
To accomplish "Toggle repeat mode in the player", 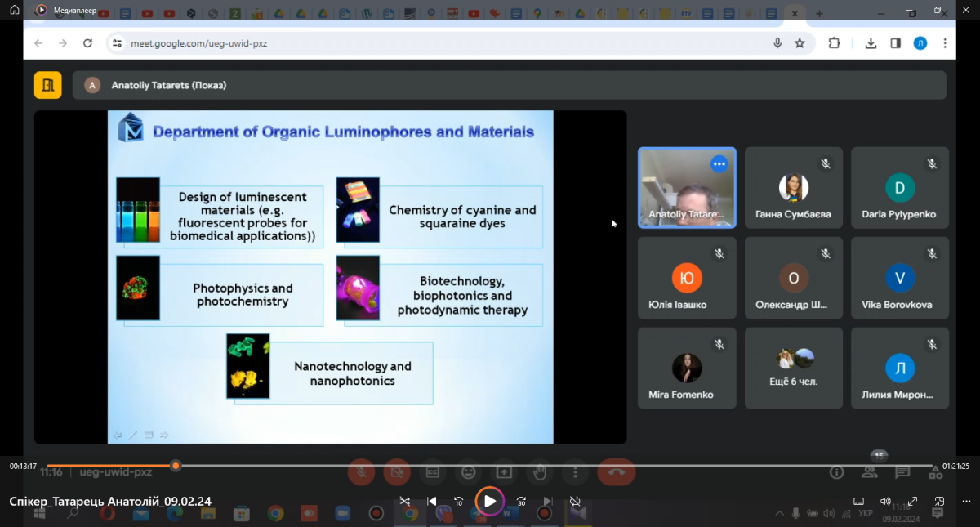I will click(575, 502).
